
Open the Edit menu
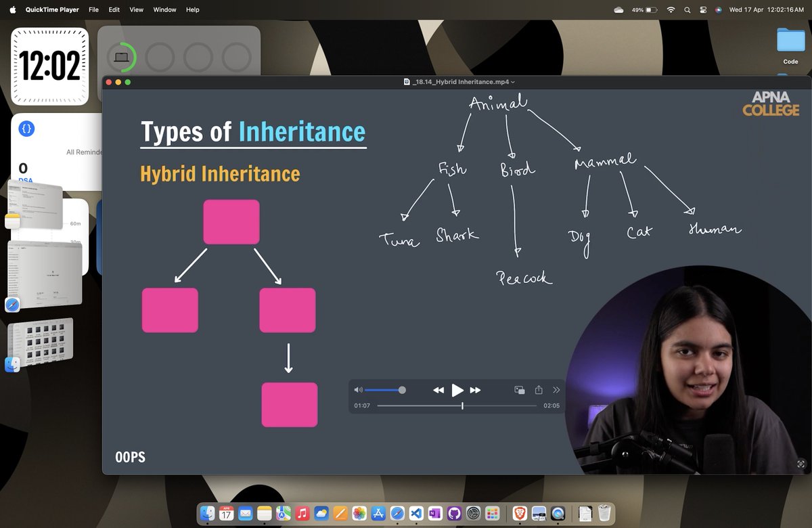coord(114,9)
